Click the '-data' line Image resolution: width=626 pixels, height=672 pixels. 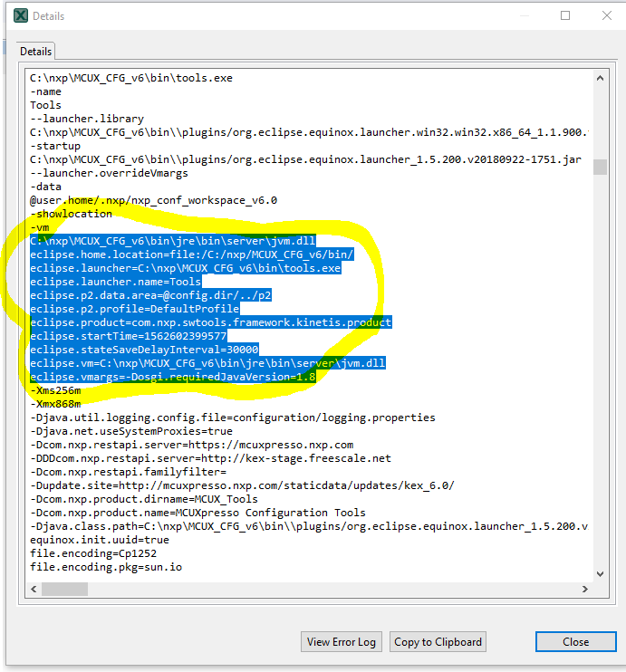(46, 187)
